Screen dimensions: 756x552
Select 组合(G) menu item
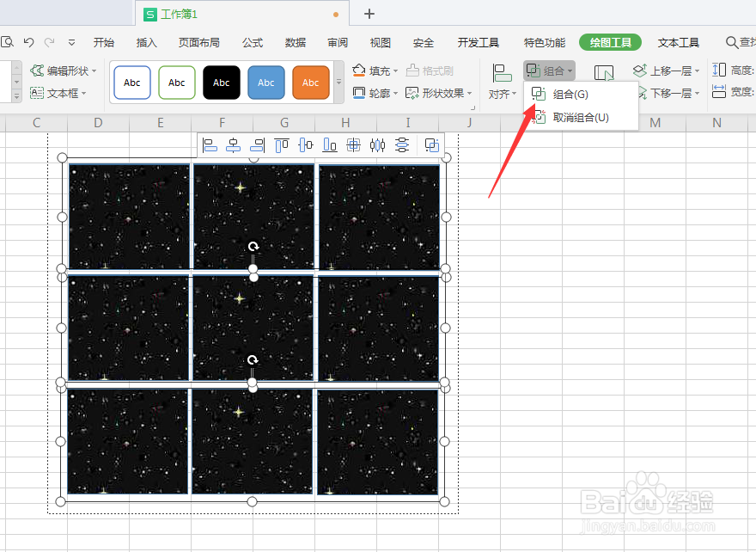click(x=581, y=94)
